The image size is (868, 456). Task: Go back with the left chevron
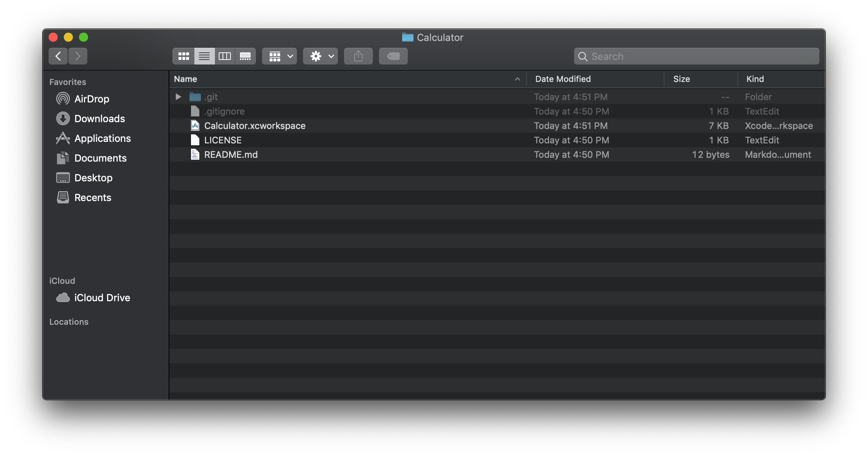click(58, 56)
